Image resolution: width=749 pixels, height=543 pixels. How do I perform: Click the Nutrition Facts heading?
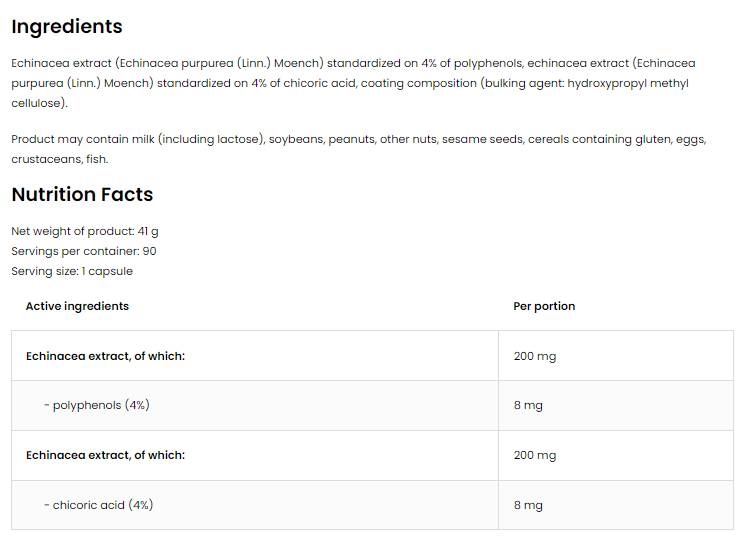(82, 195)
